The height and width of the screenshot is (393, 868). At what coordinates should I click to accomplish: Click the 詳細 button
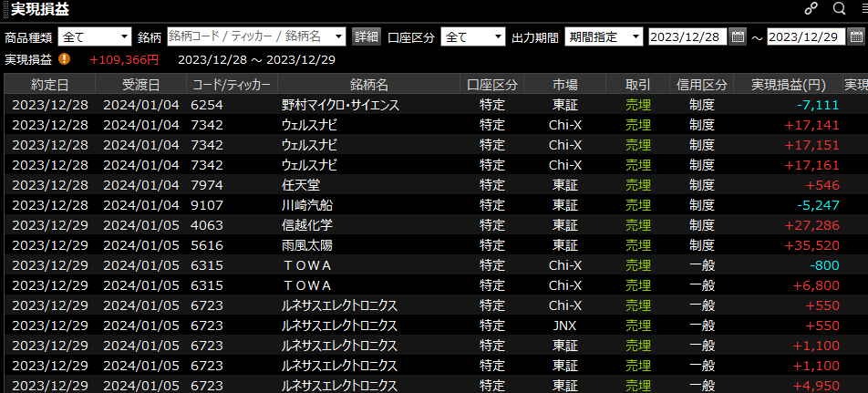(x=367, y=37)
